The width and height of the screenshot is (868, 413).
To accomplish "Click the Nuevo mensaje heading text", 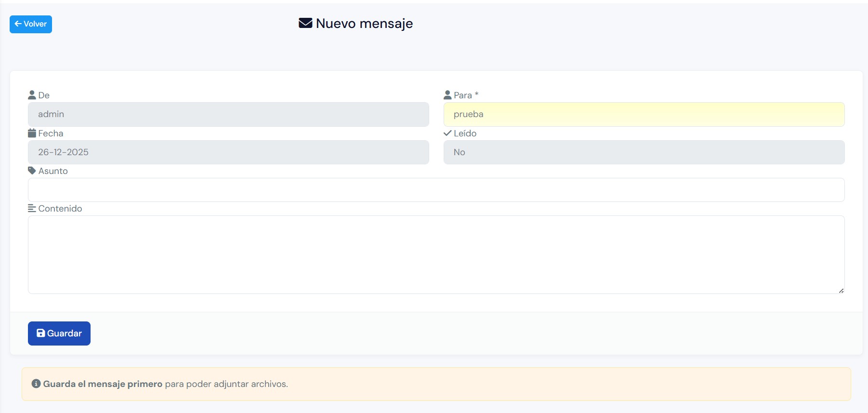I will click(364, 23).
